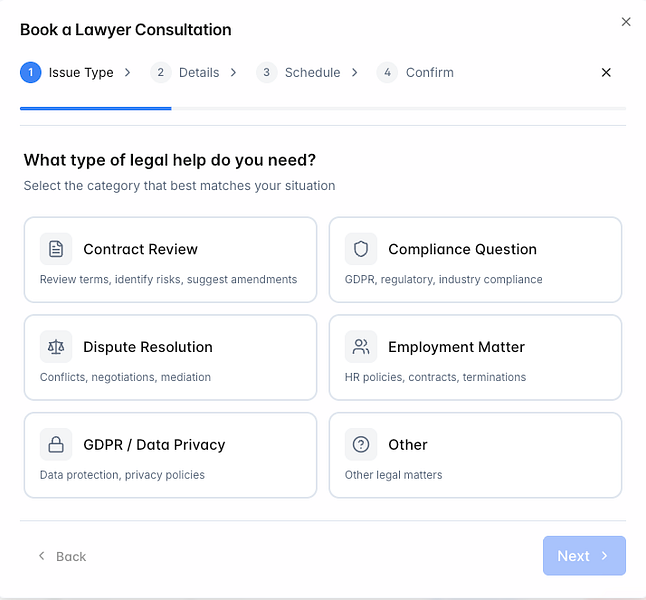Click the people icon on Employment Matter
Viewport: 646px width, 600px height.
[x=361, y=347]
